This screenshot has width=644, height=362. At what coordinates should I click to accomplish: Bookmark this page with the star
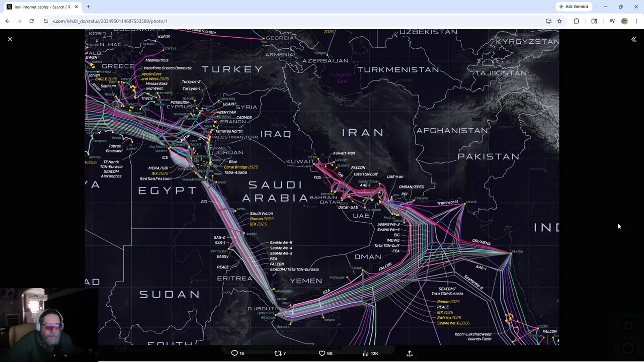pyautogui.click(x=559, y=21)
